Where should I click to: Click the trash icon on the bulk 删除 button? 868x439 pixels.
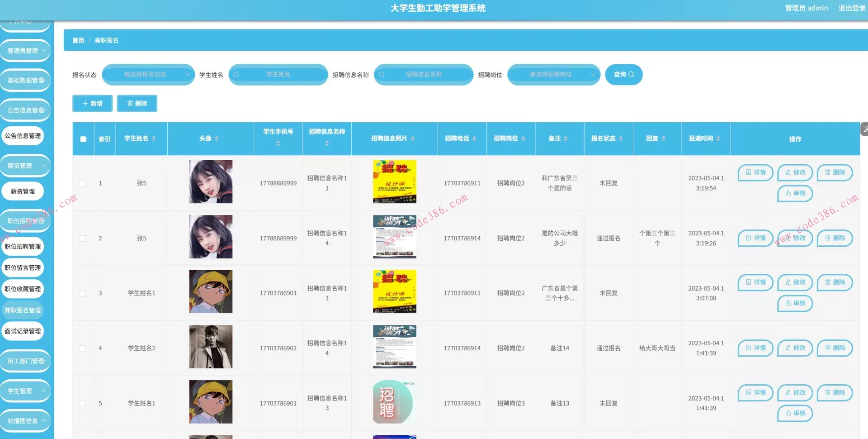coord(129,103)
